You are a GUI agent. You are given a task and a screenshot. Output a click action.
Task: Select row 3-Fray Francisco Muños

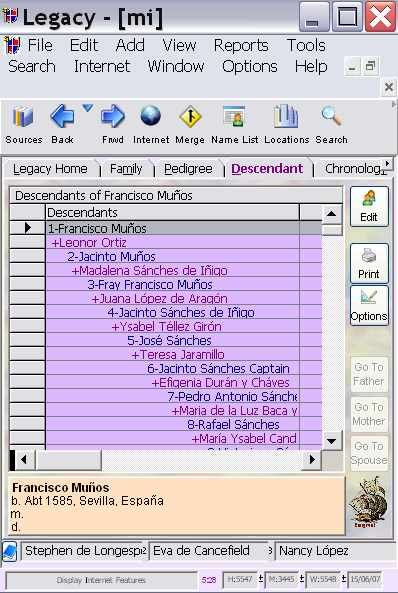click(173, 284)
